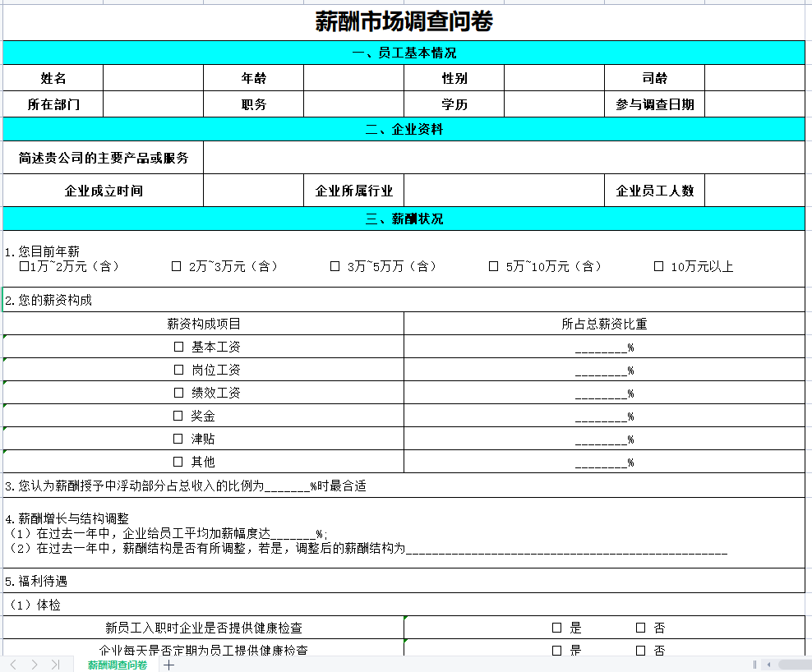Select the 所在部门 label cell
This screenshot has height=672, width=812.
pos(53,104)
